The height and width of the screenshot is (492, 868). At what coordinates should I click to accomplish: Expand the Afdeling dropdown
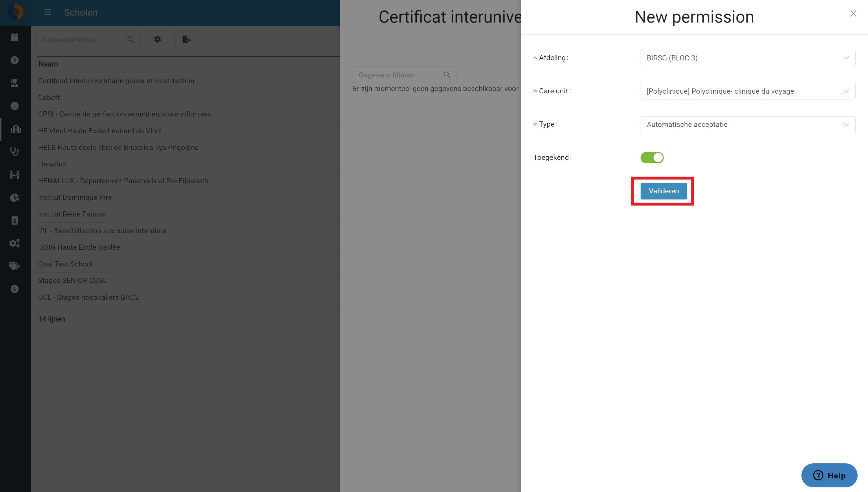tap(748, 58)
